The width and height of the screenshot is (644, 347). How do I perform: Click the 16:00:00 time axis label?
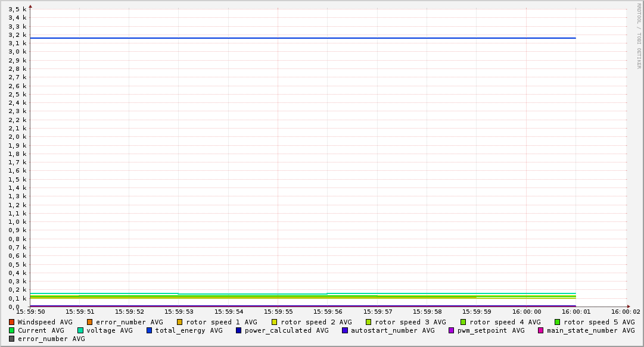coord(526,311)
